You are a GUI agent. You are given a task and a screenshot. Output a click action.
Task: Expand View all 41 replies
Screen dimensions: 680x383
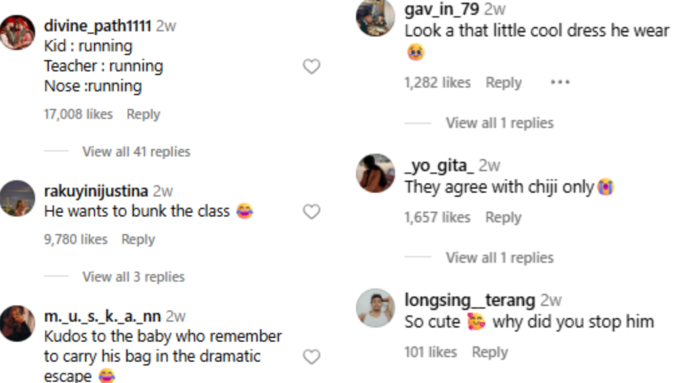136,151
